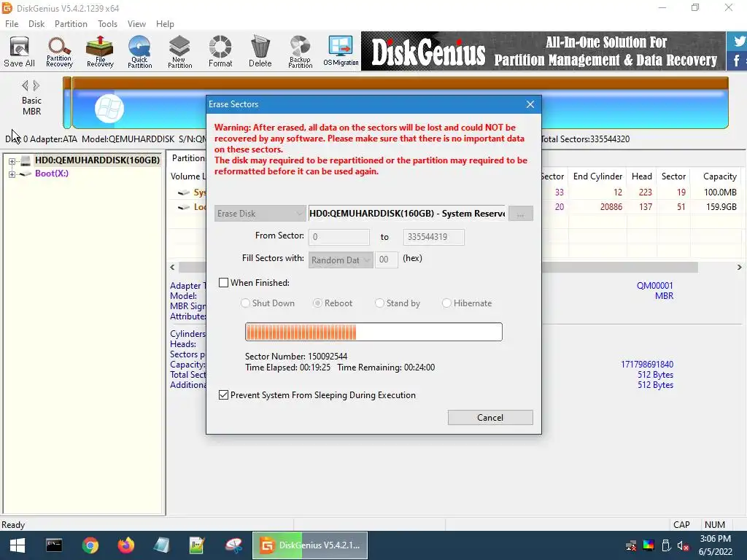Image resolution: width=747 pixels, height=560 pixels.
Task: Open Command Prompt from taskbar
Action: [x=54, y=545]
